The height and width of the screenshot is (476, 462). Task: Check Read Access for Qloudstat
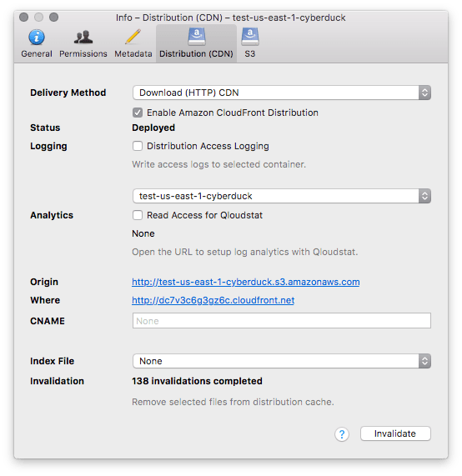tap(138, 215)
